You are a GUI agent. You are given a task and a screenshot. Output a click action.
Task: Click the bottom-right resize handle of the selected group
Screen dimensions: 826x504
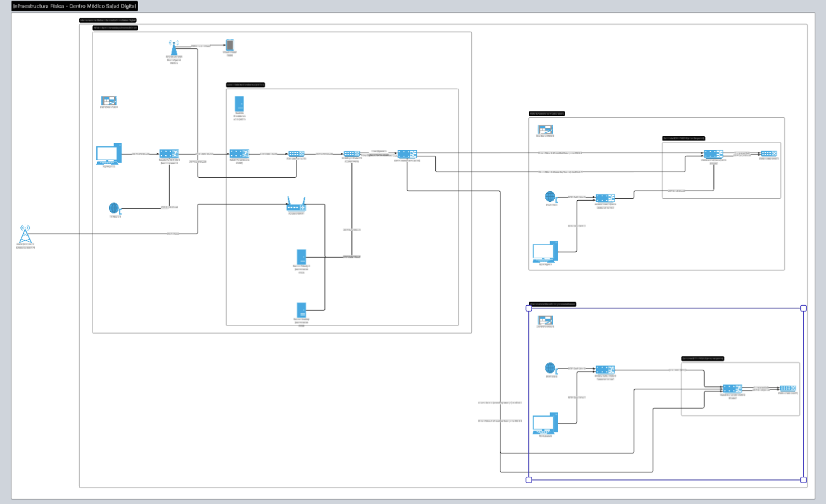pos(804,480)
